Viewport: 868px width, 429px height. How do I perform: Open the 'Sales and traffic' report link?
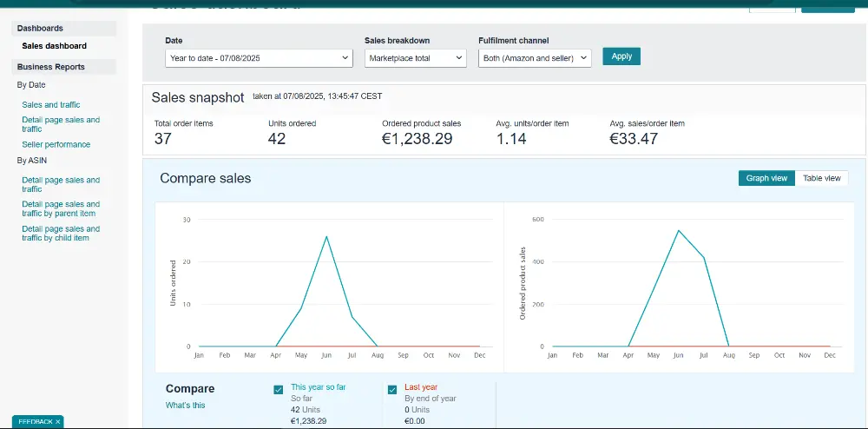pos(51,104)
